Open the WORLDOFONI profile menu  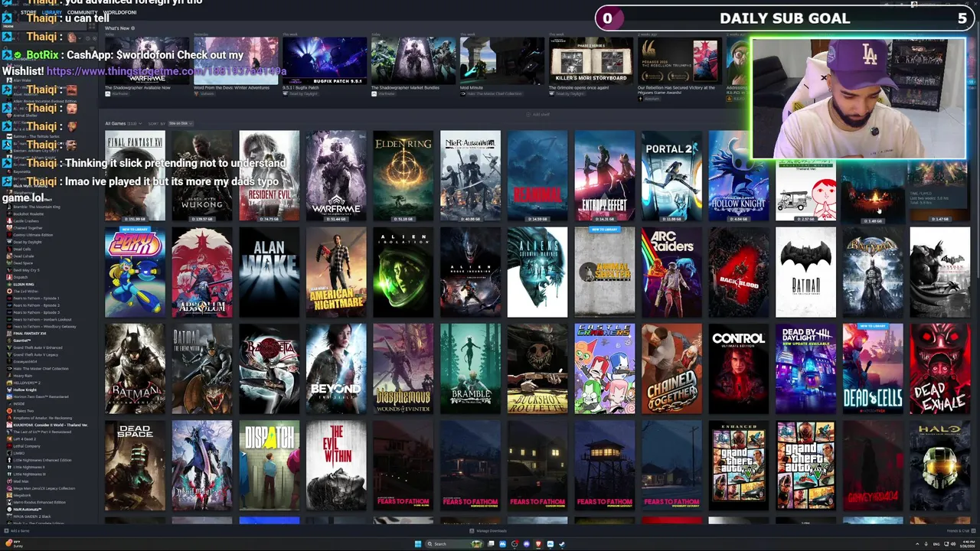coord(119,12)
